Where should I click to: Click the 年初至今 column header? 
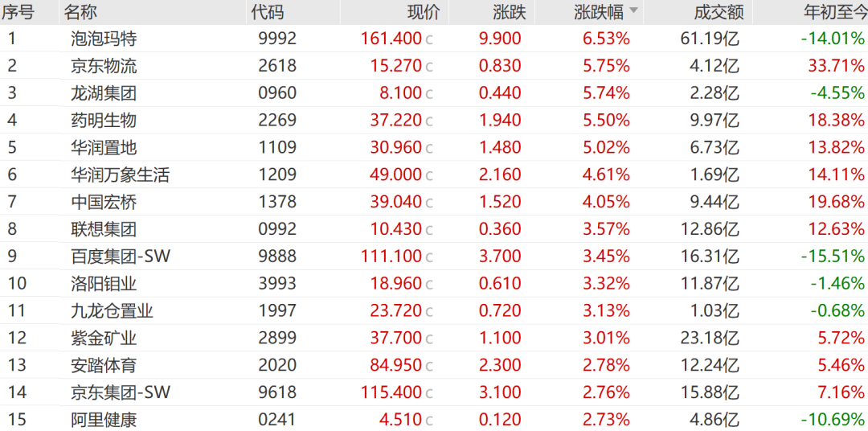coord(834,11)
